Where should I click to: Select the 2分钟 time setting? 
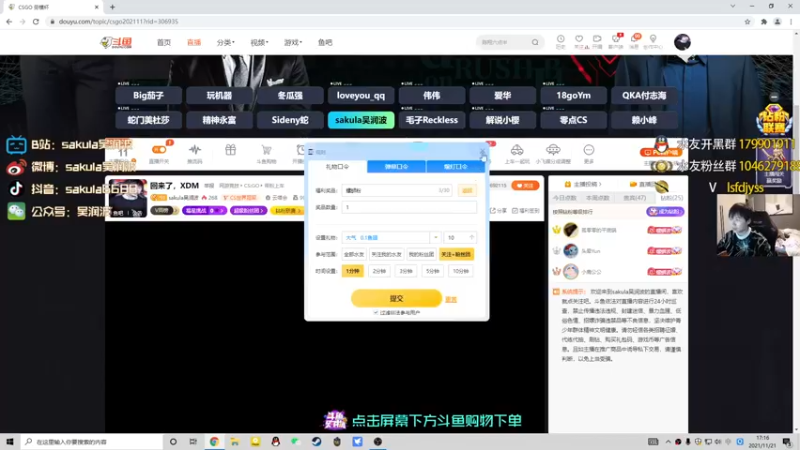(x=379, y=271)
